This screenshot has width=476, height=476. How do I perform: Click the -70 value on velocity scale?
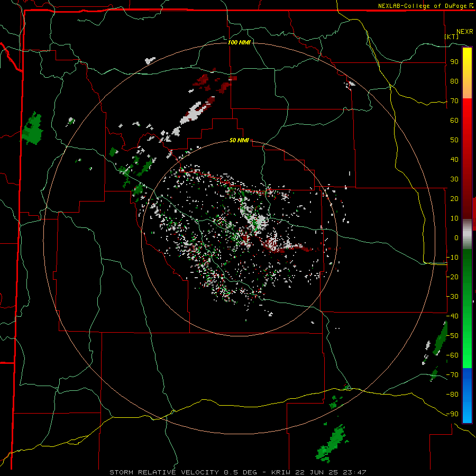453,375
